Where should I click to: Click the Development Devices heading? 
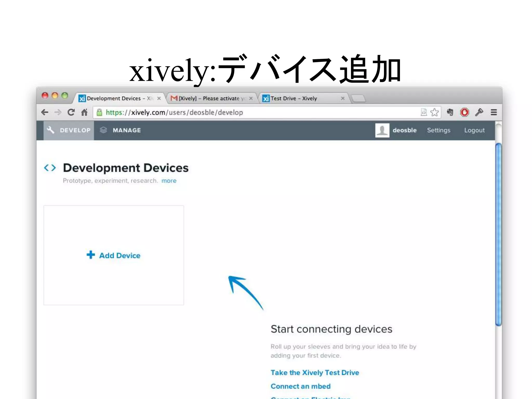click(x=126, y=168)
